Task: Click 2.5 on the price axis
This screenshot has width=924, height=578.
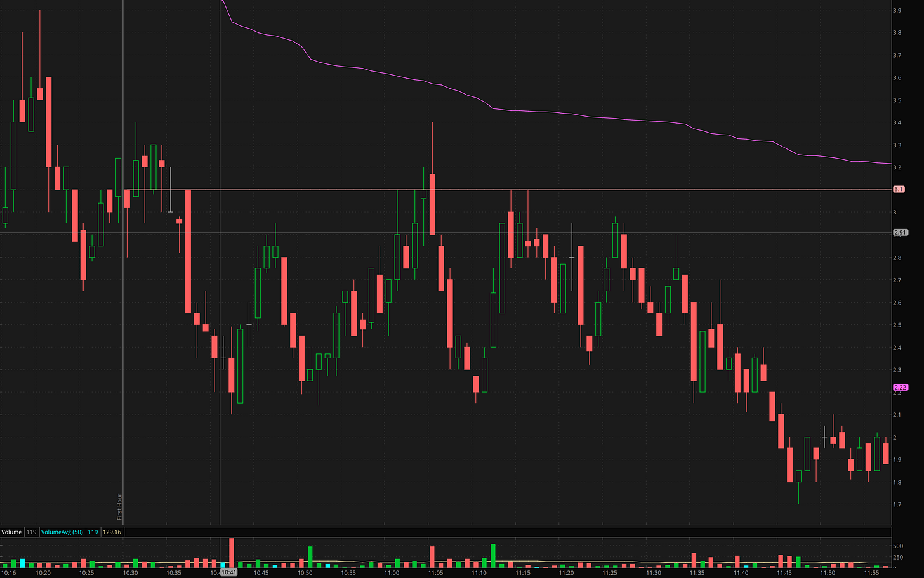Action: [x=897, y=325]
